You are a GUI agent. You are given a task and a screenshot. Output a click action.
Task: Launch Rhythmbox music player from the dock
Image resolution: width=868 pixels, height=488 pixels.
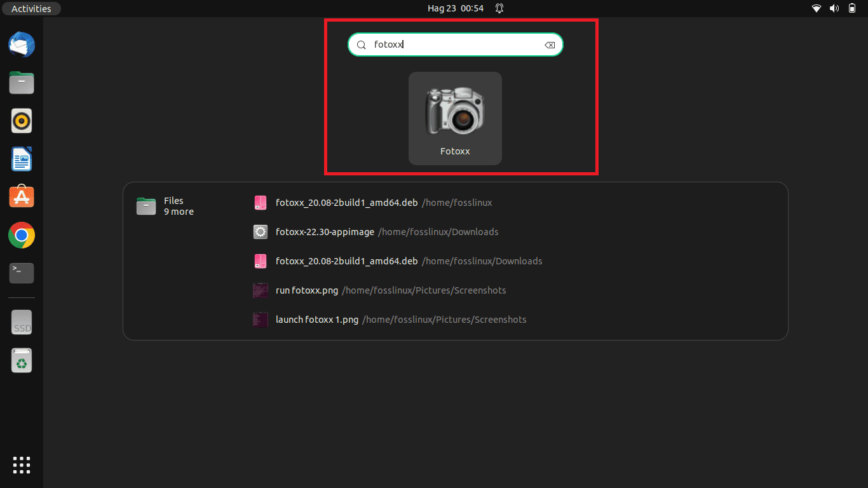[x=21, y=121]
